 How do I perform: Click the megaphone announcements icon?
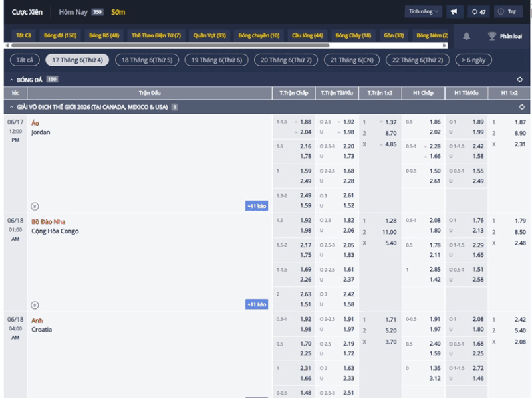pyautogui.click(x=454, y=11)
